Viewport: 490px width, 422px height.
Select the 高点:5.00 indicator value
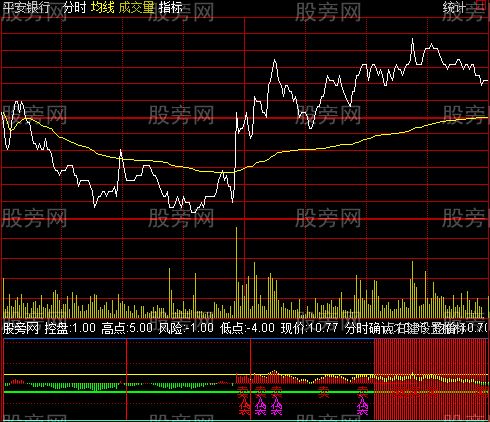click(127, 328)
